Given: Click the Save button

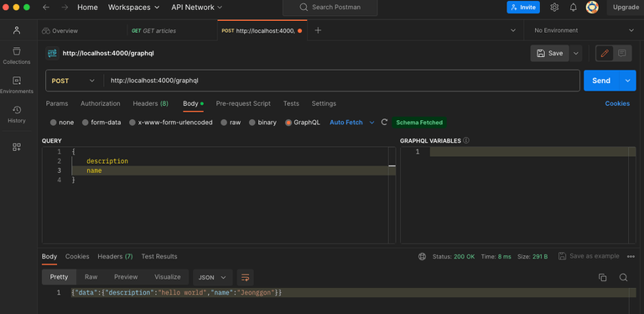Looking at the screenshot, I should coord(549,54).
